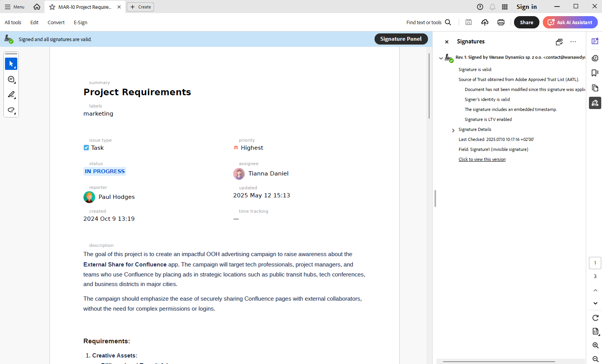
Task: Open the hamburger Menu
Action: pos(15,7)
